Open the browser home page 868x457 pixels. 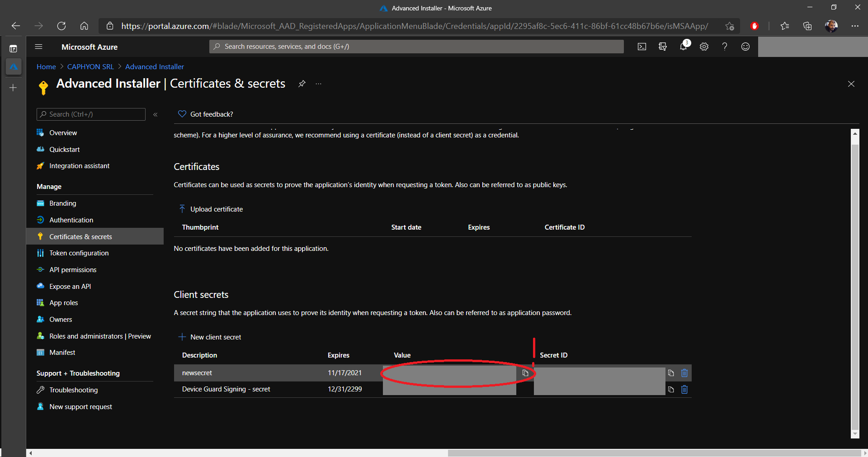pyautogui.click(x=84, y=26)
